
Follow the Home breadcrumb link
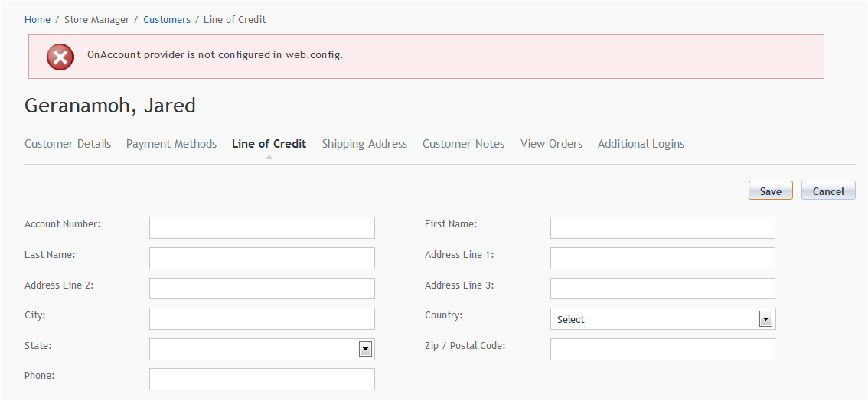pyautogui.click(x=38, y=20)
